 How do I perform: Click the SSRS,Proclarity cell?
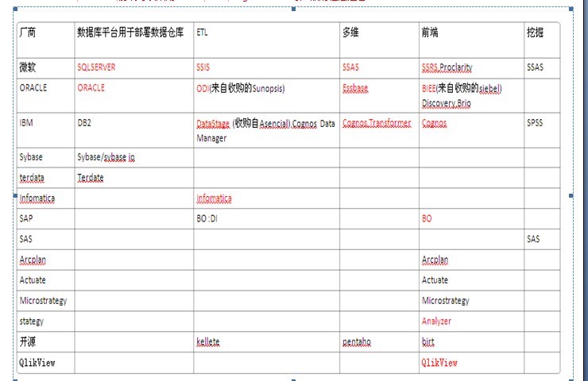pos(471,68)
